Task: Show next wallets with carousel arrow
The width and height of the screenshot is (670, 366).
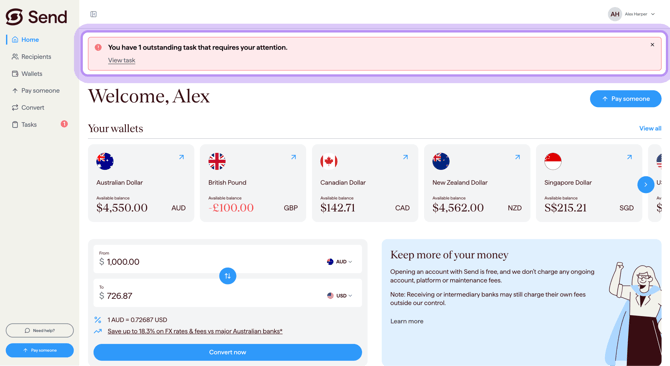Action: click(646, 184)
